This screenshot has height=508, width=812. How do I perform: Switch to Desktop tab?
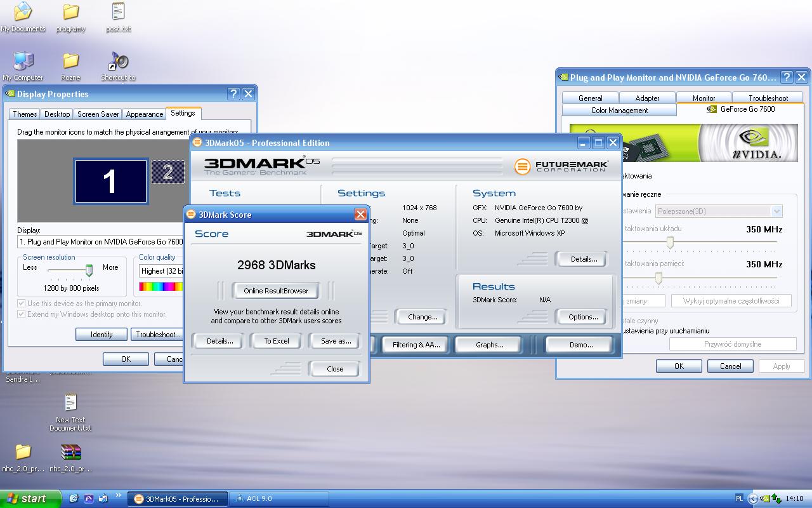tap(57, 114)
